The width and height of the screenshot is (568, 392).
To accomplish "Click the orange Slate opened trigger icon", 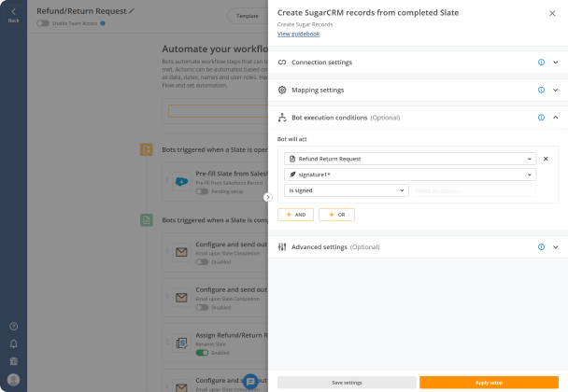I will tap(147, 149).
